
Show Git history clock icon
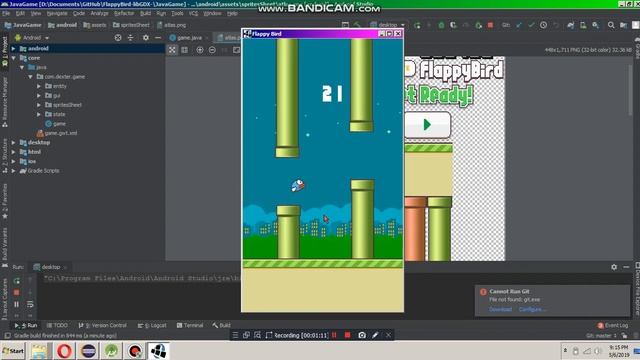[x=543, y=25]
